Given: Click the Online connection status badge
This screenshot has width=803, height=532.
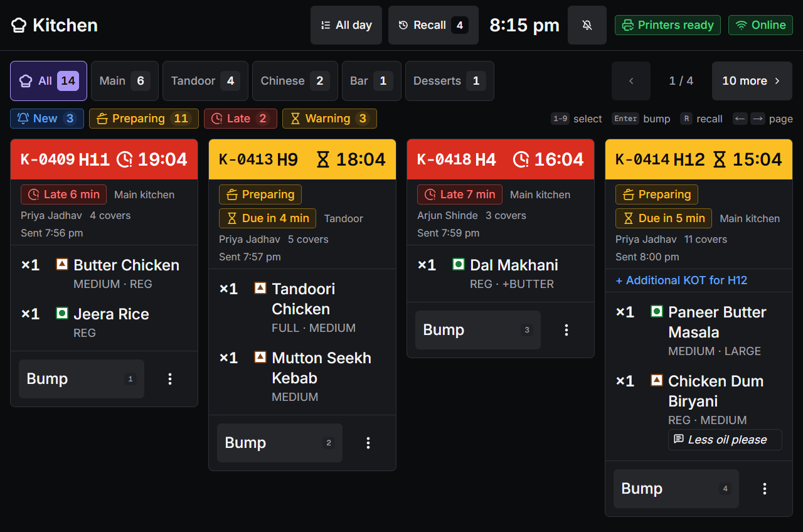Looking at the screenshot, I should pos(760,25).
